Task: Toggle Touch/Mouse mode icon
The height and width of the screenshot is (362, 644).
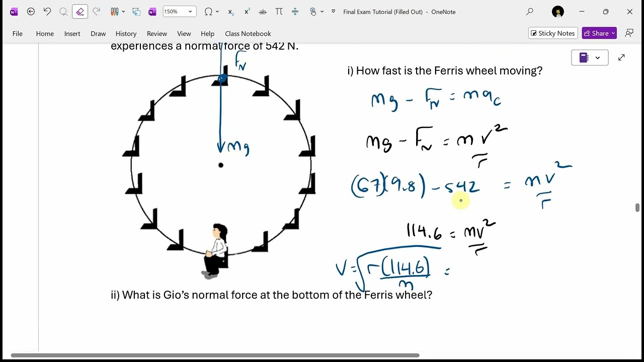Action: [313, 12]
